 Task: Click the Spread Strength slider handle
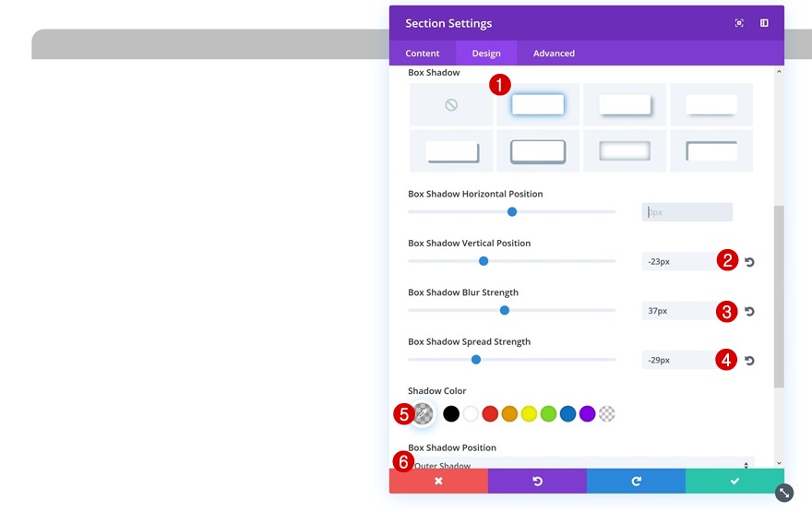(476, 359)
